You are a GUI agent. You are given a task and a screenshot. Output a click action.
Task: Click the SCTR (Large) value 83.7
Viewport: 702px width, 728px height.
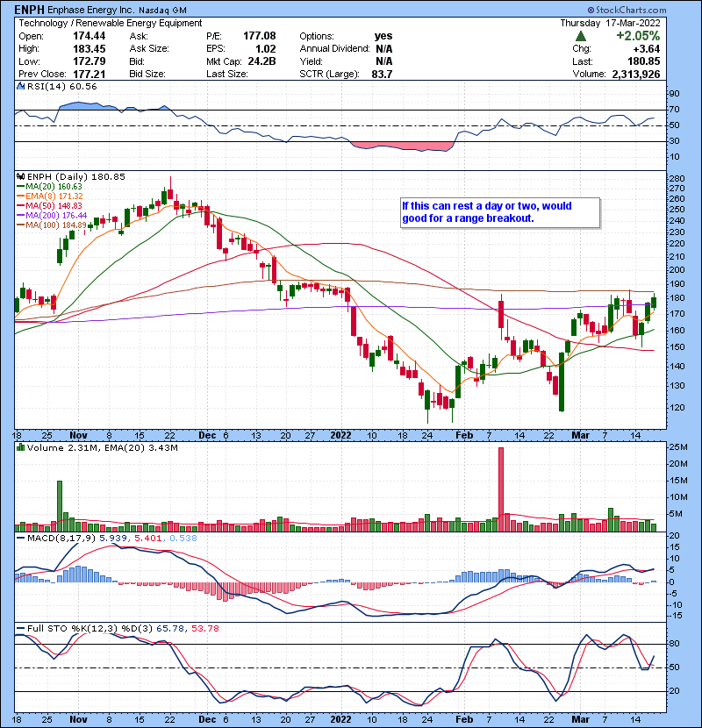coord(382,74)
